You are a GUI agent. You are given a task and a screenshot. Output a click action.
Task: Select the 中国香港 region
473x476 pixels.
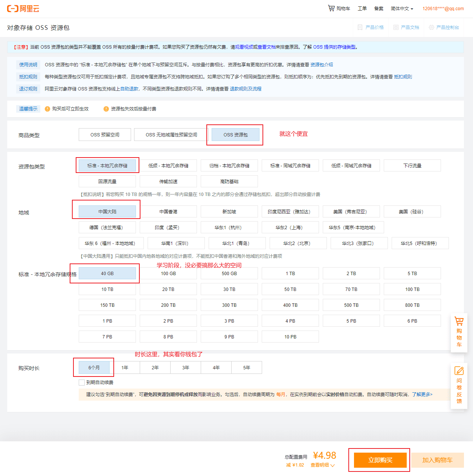[x=168, y=211]
